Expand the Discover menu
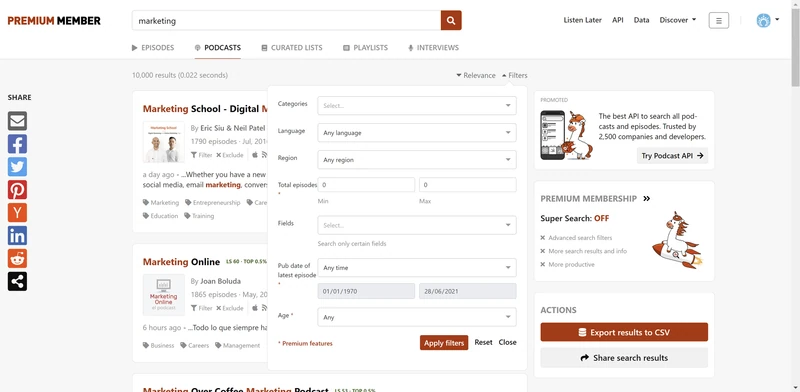 click(x=678, y=20)
